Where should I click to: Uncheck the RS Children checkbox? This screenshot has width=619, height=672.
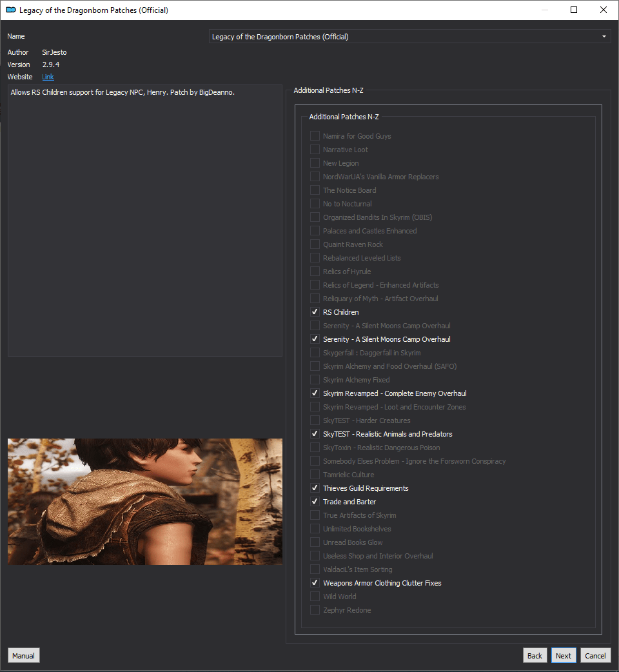tap(315, 312)
